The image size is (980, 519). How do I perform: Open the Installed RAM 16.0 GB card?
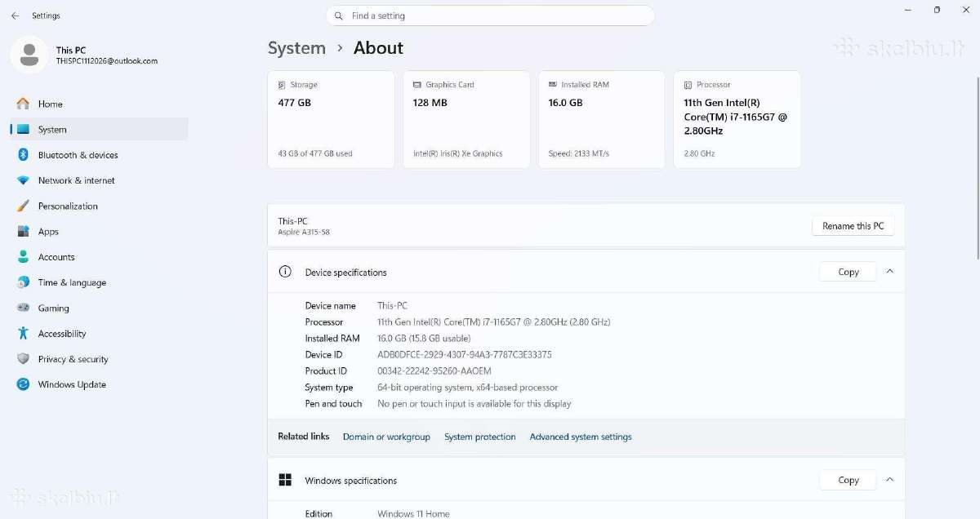602,120
